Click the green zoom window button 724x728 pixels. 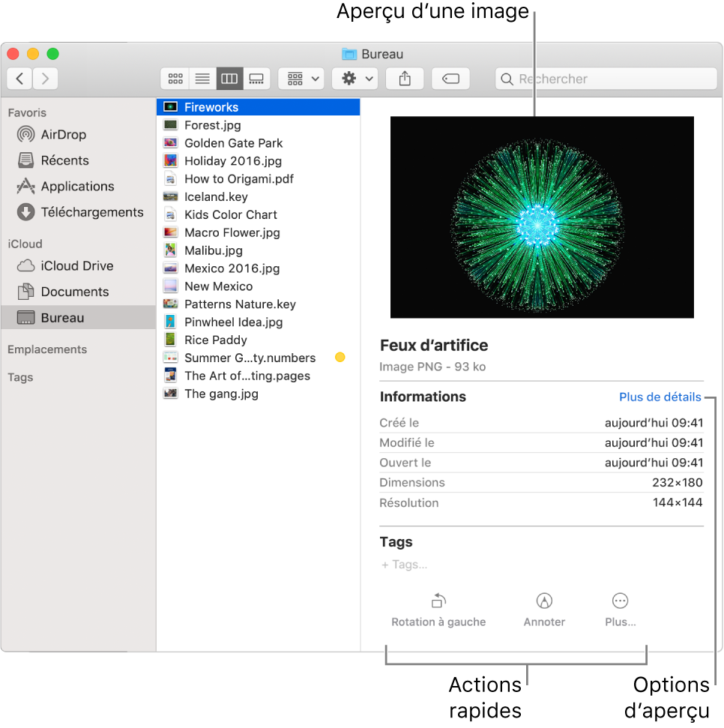(x=53, y=54)
